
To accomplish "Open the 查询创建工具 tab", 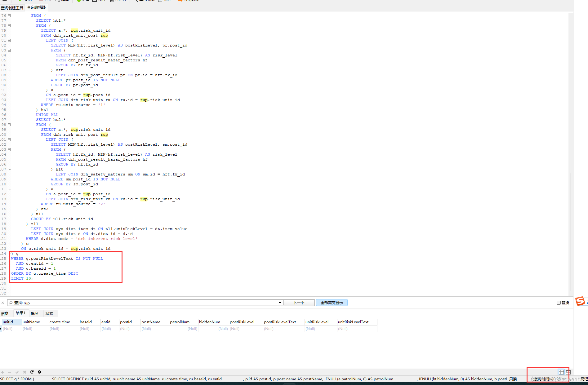I will click(x=12, y=8).
